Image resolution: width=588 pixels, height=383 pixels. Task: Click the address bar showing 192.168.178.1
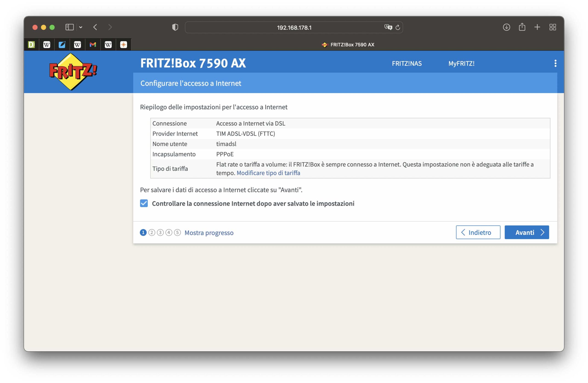294,27
